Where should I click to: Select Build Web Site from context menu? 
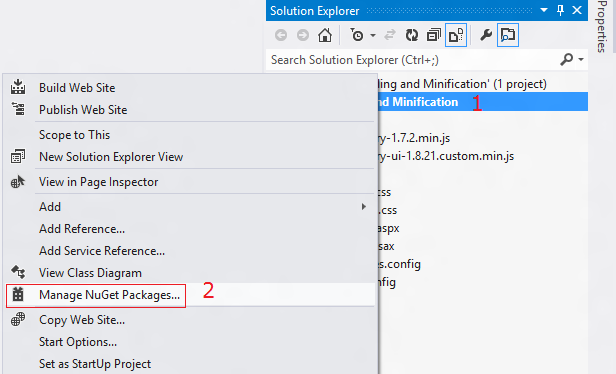77,88
